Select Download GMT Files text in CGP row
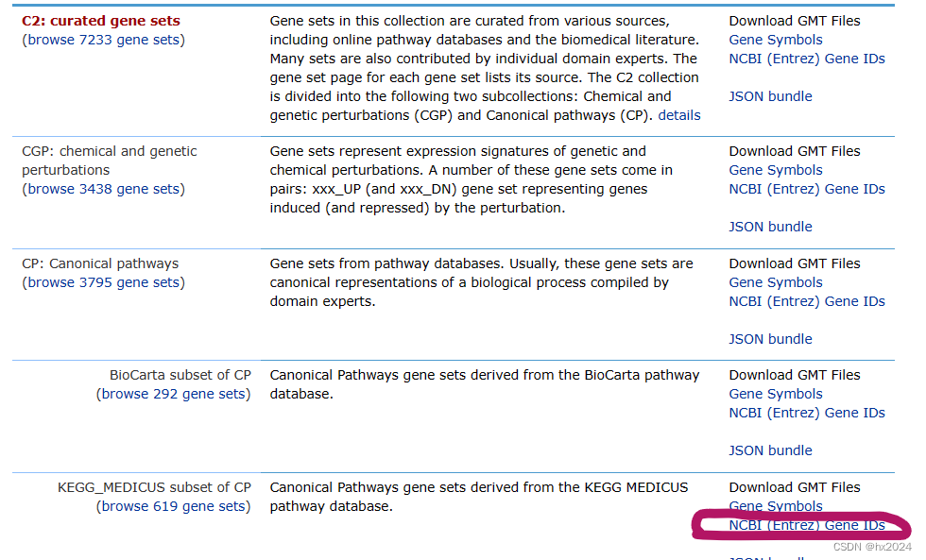Viewport: 926px width, 560px height. [x=795, y=151]
